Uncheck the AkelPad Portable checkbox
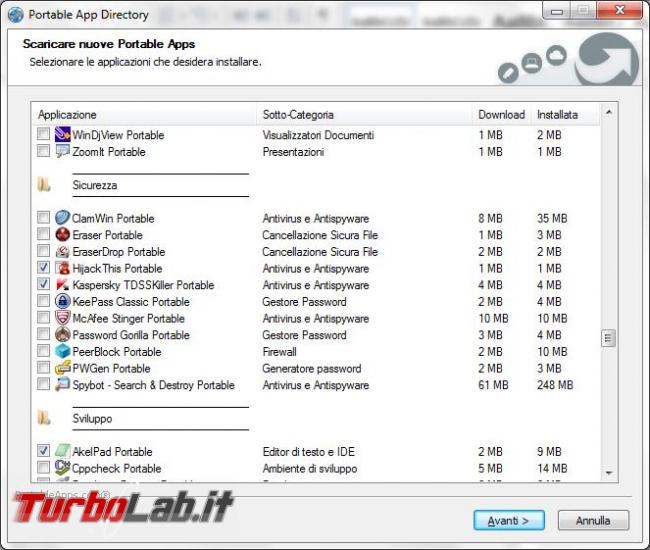 point(43,451)
